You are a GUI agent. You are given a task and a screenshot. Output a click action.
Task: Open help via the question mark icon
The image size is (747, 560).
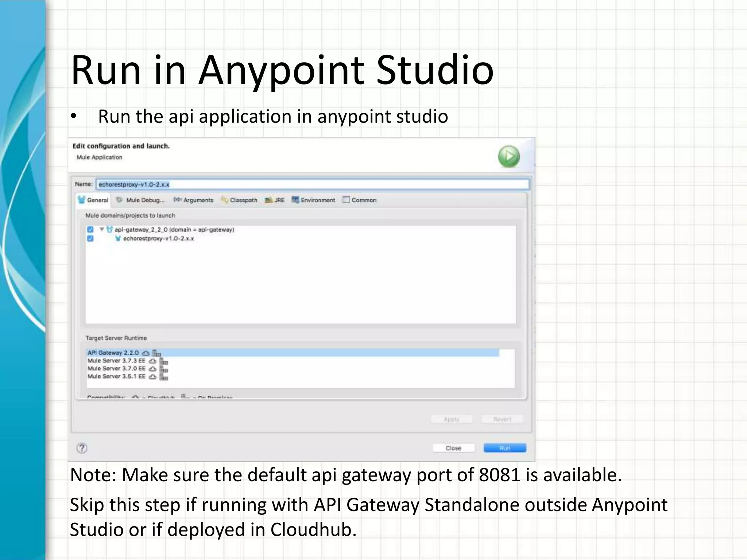82,448
